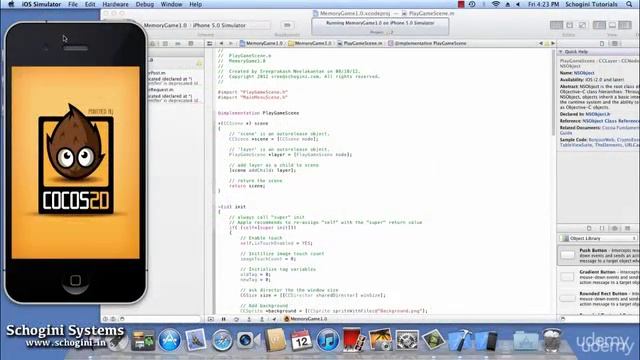The height and width of the screenshot is (360, 640).
Task: Open NSObject.h declared-in link
Action: (598, 114)
